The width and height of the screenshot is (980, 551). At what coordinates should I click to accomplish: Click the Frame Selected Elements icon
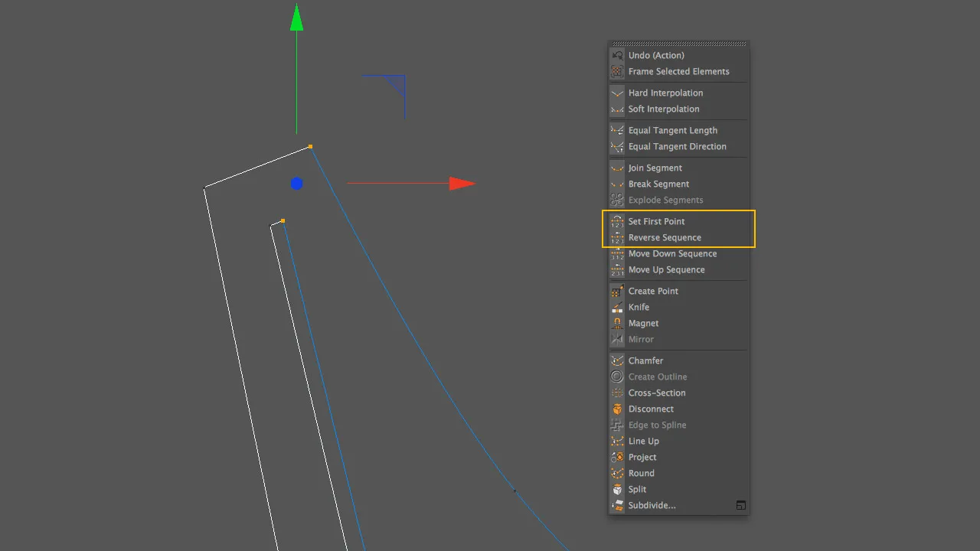pos(617,71)
